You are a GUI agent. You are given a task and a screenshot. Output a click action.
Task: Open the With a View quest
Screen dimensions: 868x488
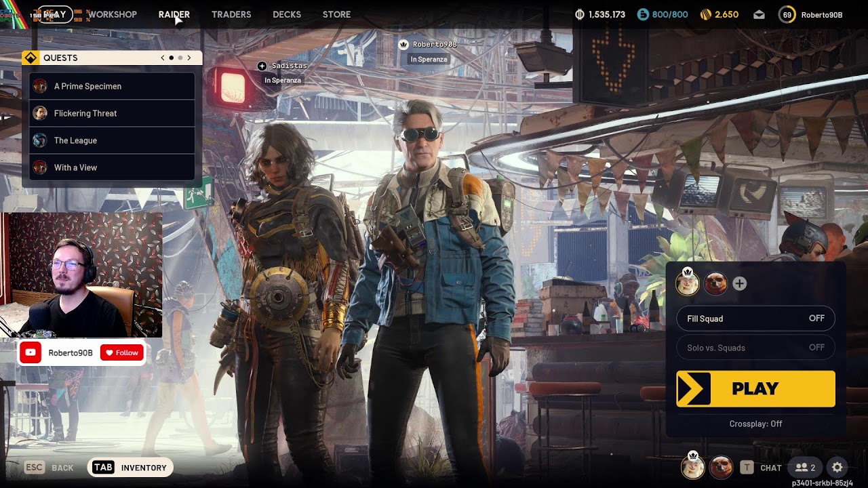point(113,167)
